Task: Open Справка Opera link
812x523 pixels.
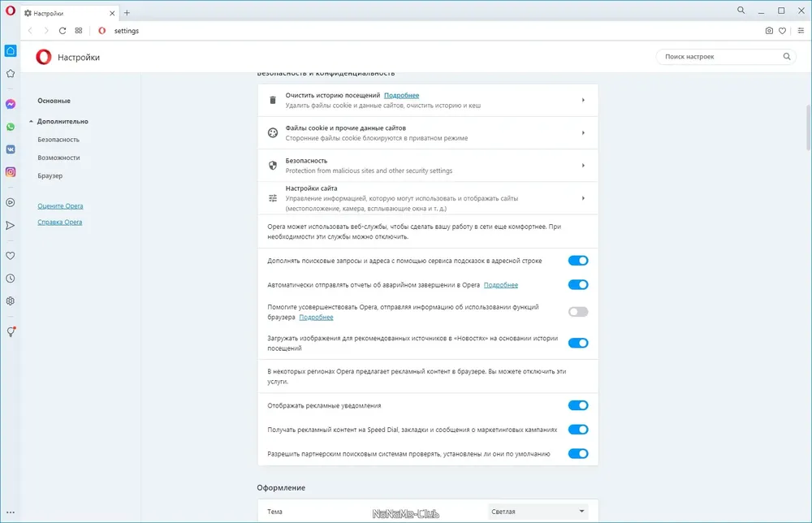Action: [x=59, y=223]
